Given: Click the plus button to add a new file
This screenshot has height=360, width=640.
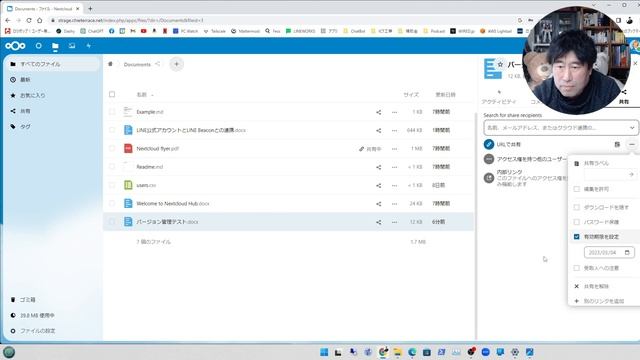Looking at the screenshot, I should tap(176, 64).
